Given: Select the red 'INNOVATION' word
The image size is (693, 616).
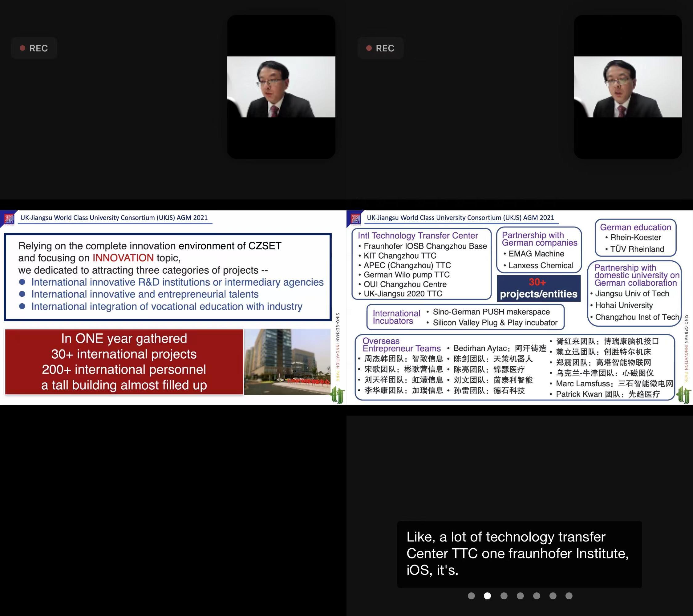Looking at the screenshot, I should (x=123, y=258).
